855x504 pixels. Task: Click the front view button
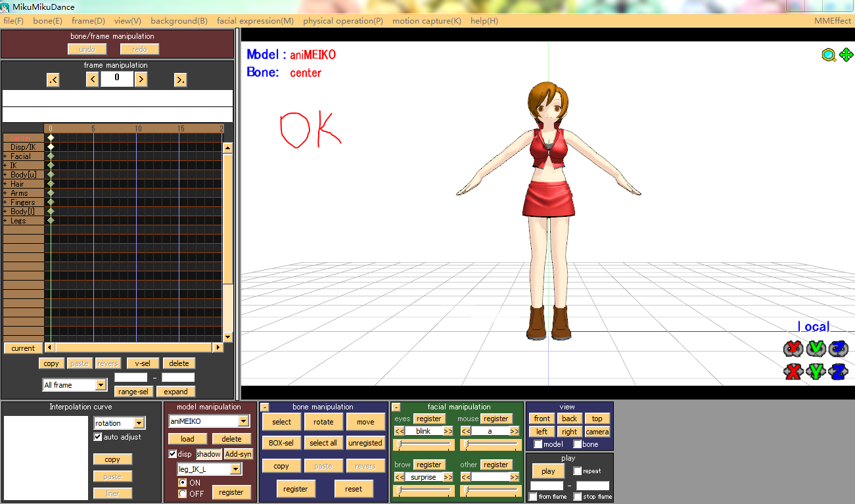[542, 419]
